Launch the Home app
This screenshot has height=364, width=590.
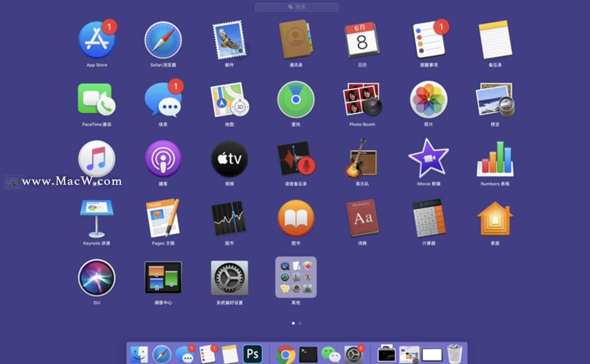[495, 218]
